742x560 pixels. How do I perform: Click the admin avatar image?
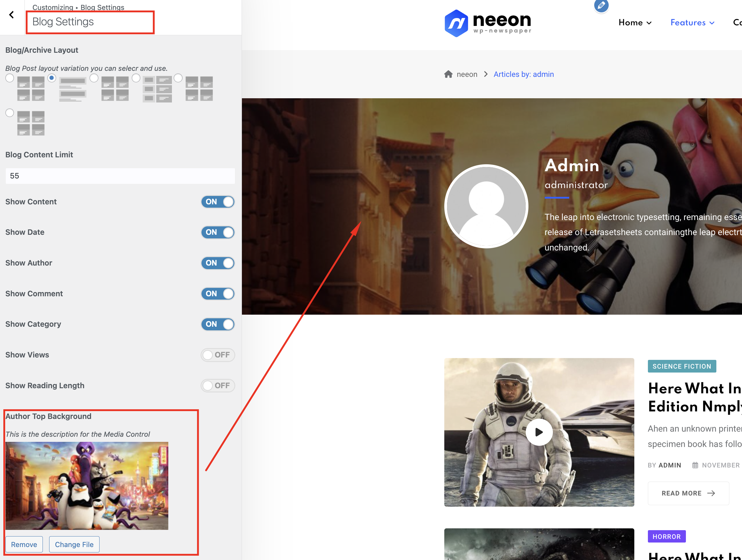click(486, 206)
